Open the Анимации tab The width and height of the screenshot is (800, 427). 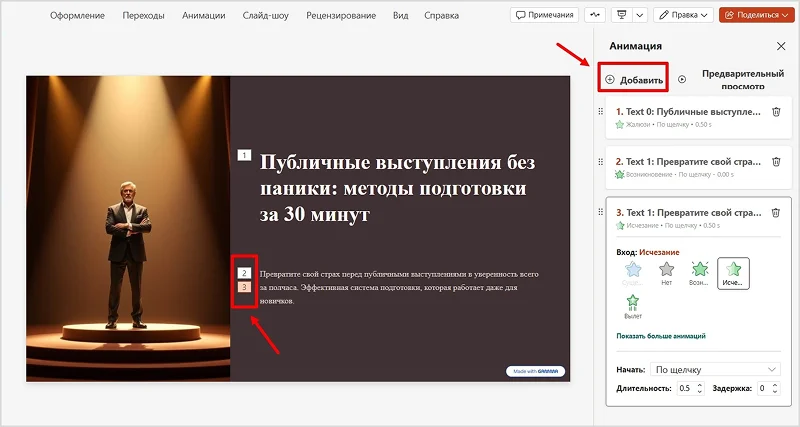(204, 15)
